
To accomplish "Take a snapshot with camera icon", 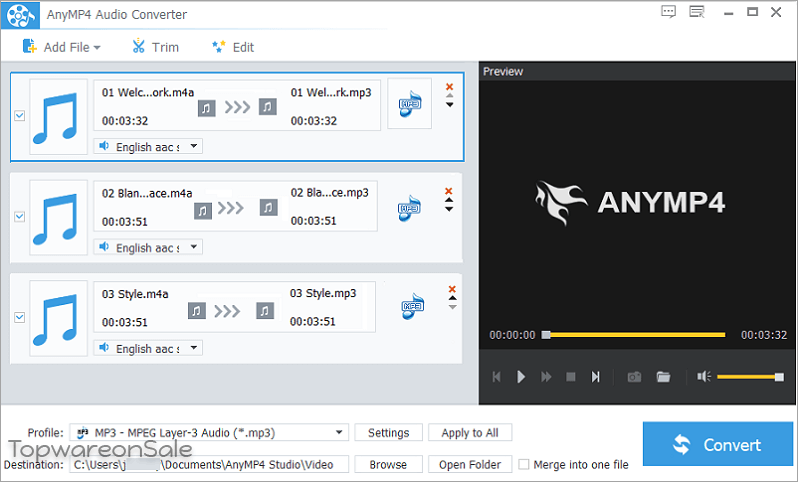I will (x=634, y=377).
